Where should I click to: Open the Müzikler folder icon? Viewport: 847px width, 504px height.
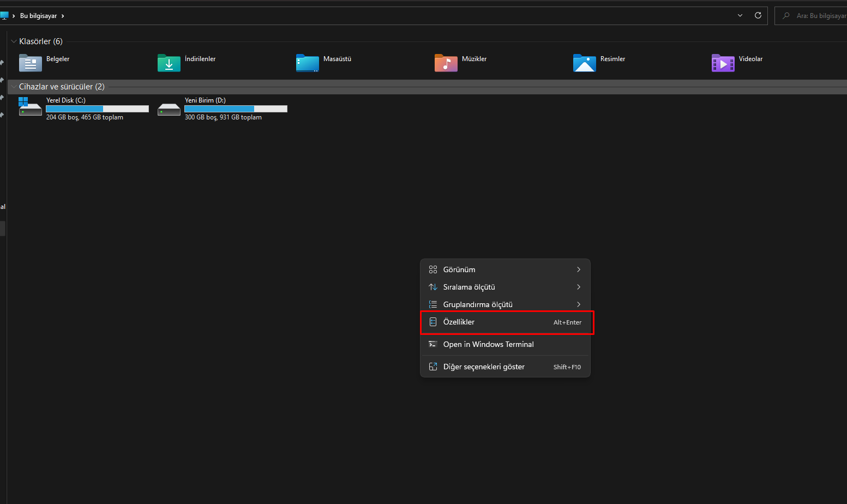tap(446, 63)
